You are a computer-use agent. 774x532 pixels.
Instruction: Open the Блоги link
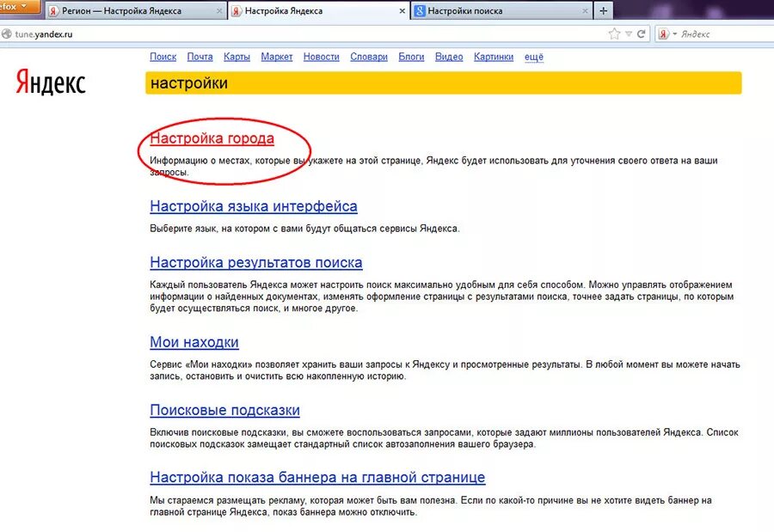(x=411, y=57)
